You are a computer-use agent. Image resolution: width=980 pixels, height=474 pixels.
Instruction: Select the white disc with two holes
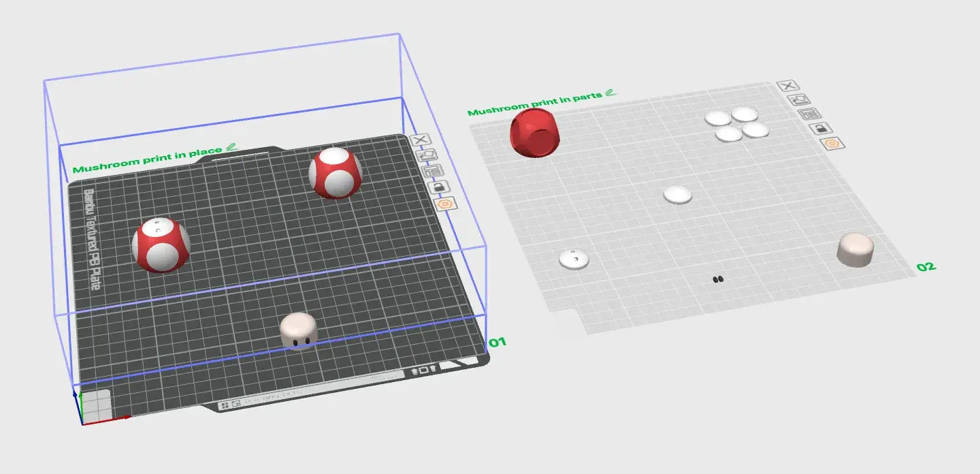(574, 259)
